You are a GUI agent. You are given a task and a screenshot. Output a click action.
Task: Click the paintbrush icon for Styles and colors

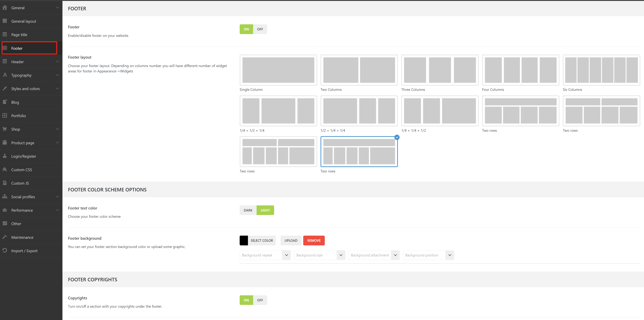5,88
